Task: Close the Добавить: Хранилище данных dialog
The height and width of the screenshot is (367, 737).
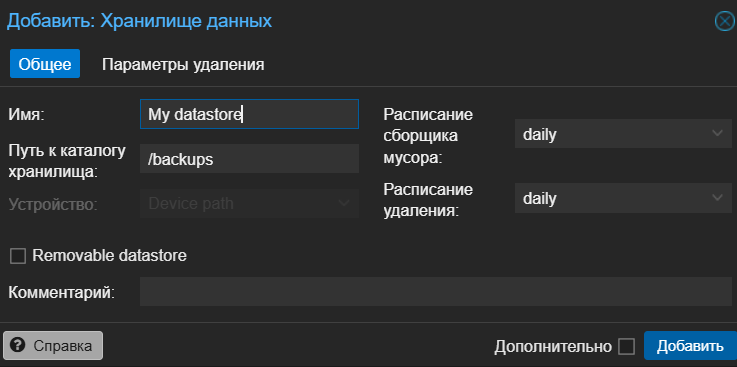Action: click(724, 21)
